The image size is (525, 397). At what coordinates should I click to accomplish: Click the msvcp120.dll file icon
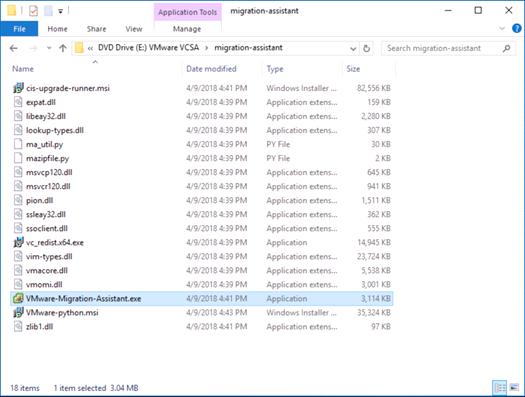pos(18,172)
